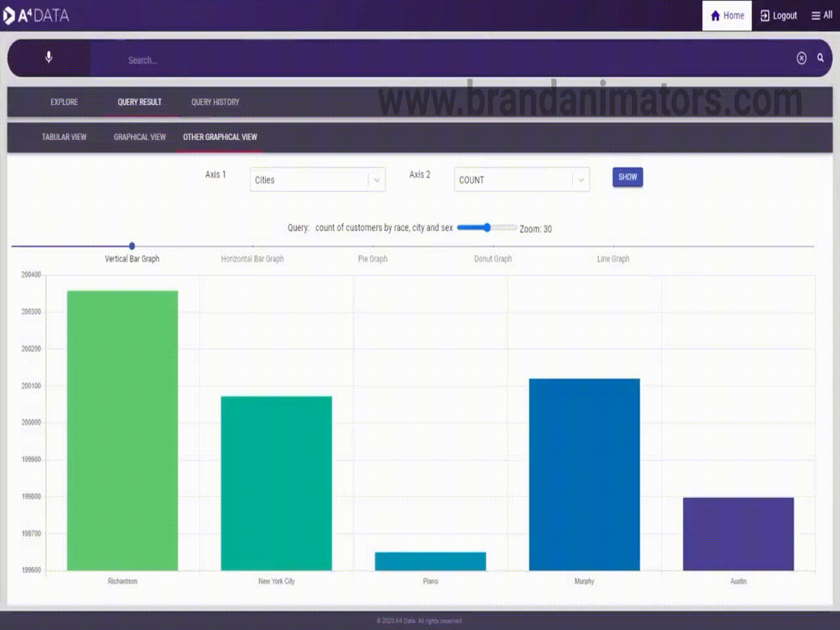Click the 200000 y-axis value
The image size is (840, 630).
pyautogui.click(x=31, y=422)
